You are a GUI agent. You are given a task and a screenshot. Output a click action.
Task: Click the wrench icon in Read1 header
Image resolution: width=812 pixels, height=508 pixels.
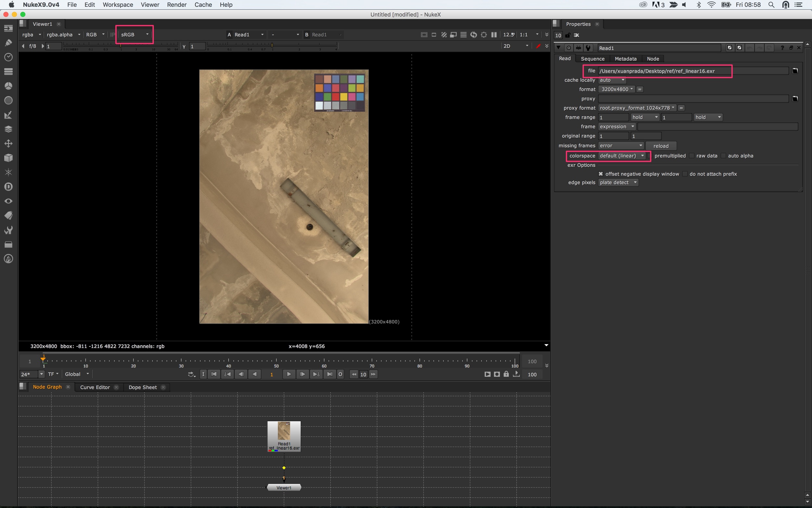[x=588, y=48]
